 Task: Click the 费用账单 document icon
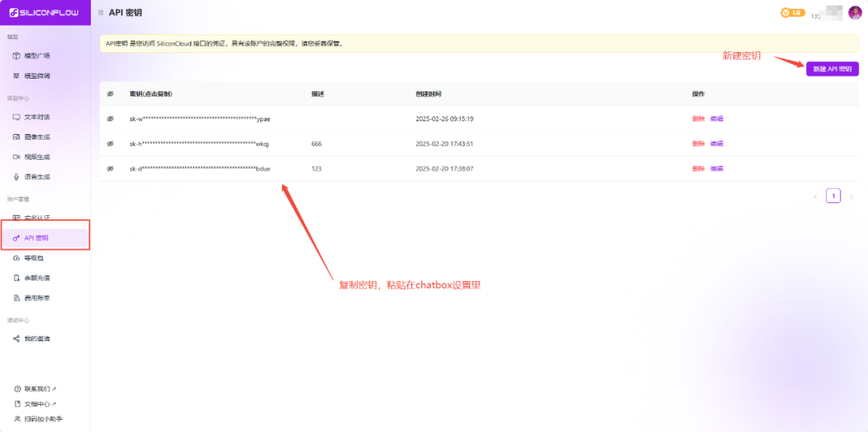click(17, 298)
